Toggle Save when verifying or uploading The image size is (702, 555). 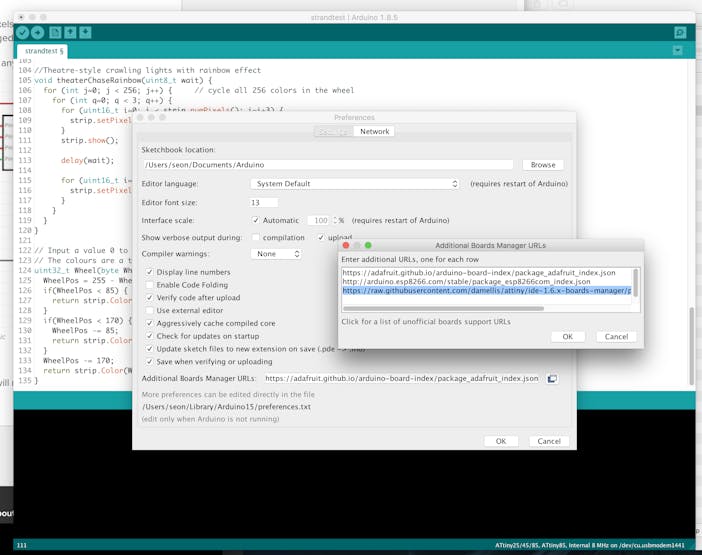[150, 361]
